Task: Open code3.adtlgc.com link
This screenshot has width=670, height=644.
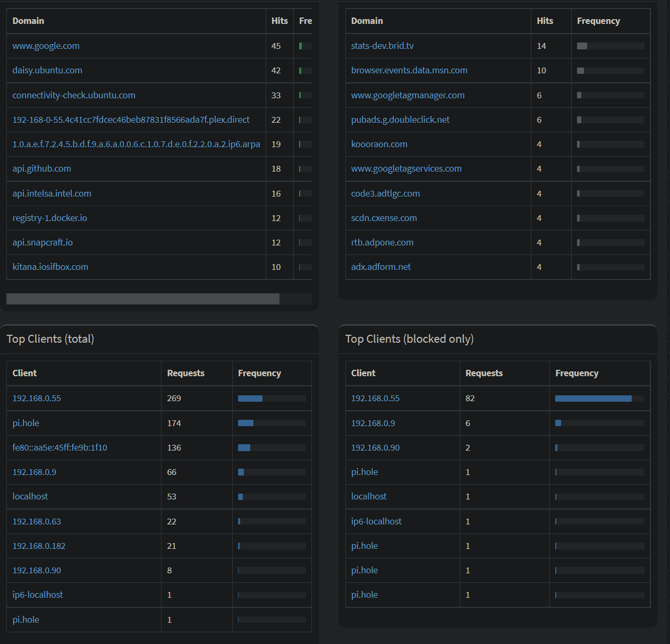Action: (386, 193)
